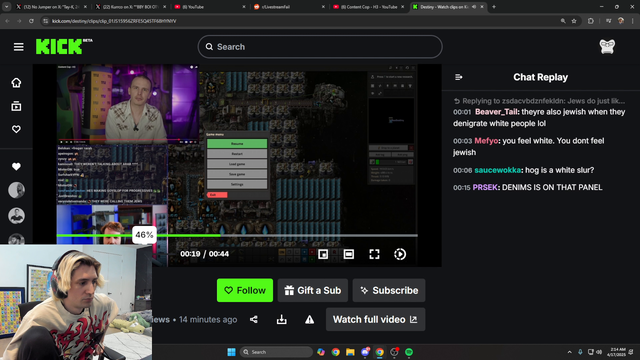Open the Browse icon in sidebar
This screenshot has height=360, width=640.
[x=16, y=106]
